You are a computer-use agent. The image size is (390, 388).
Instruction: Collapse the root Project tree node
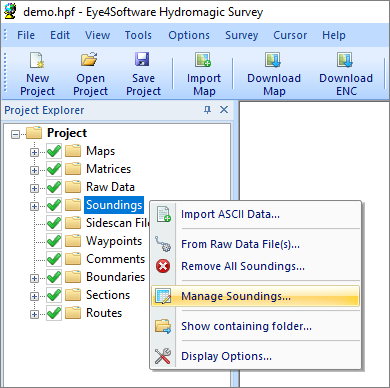pos(15,134)
